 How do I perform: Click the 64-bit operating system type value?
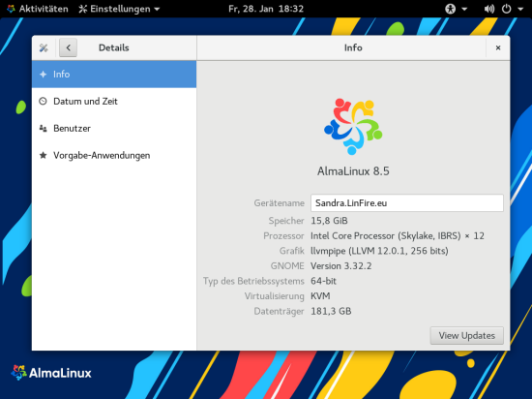323,281
